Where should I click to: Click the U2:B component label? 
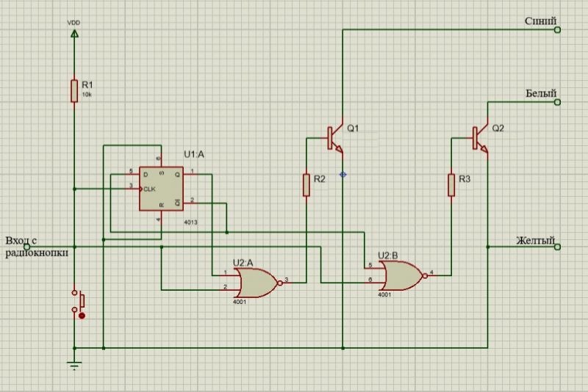[388, 255]
